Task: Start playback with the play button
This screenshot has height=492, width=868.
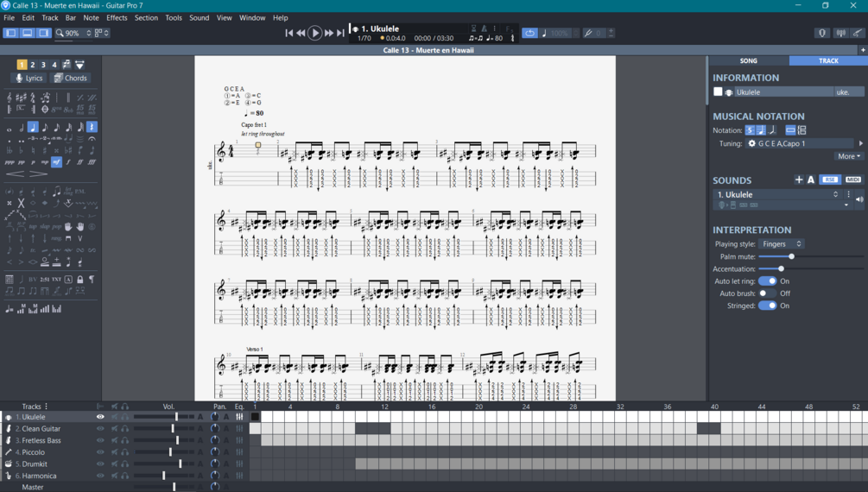Action: (314, 33)
